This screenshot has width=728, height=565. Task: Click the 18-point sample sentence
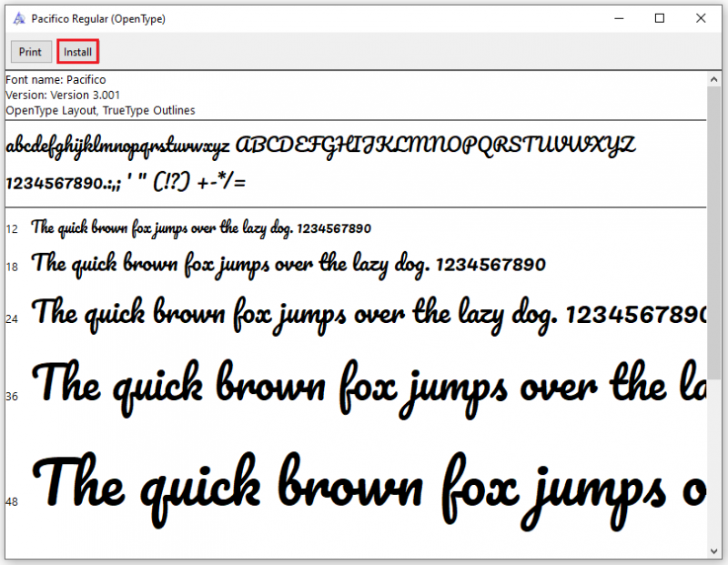(x=288, y=265)
